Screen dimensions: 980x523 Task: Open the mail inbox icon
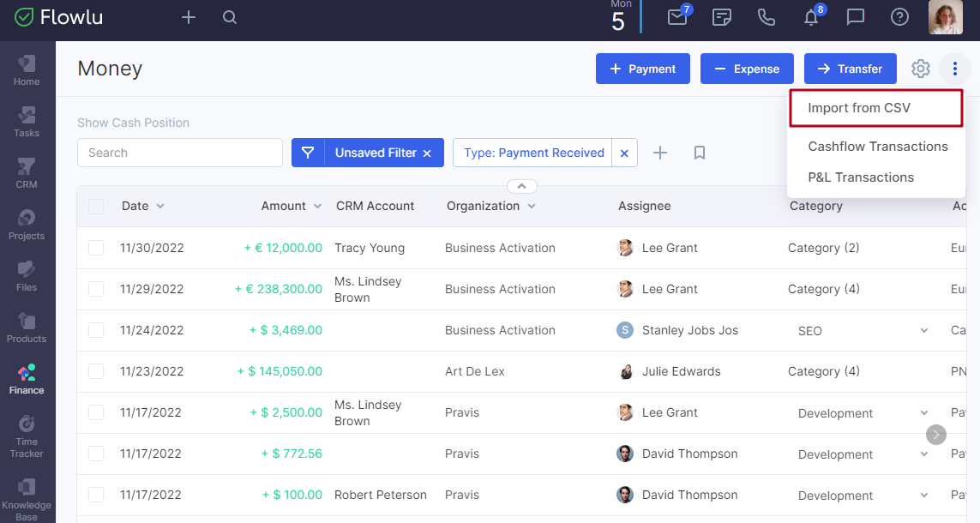click(677, 17)
